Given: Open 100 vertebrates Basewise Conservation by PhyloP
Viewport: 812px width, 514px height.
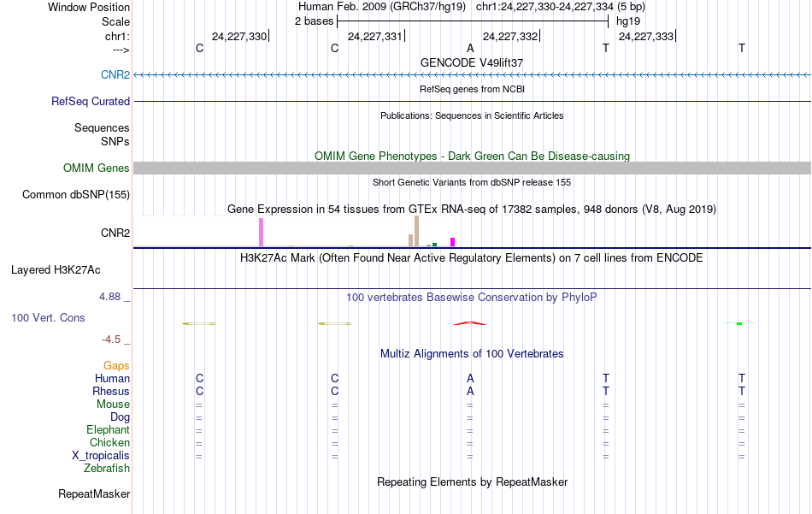Looking at the screenshot, I should (472, 298).
